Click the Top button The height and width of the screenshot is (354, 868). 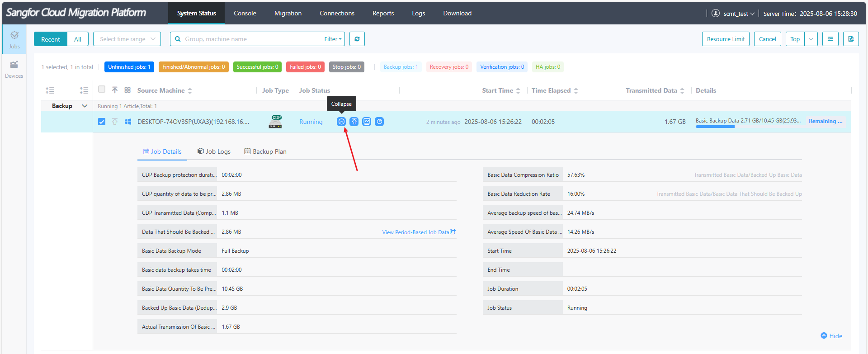[x=795, y=39]
